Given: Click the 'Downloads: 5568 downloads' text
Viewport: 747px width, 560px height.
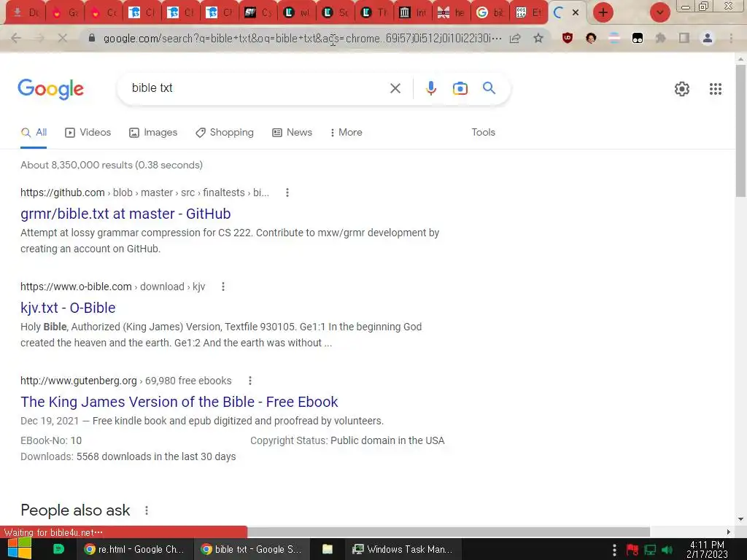Looking at the screenshot, I should [x=128, y=456].
